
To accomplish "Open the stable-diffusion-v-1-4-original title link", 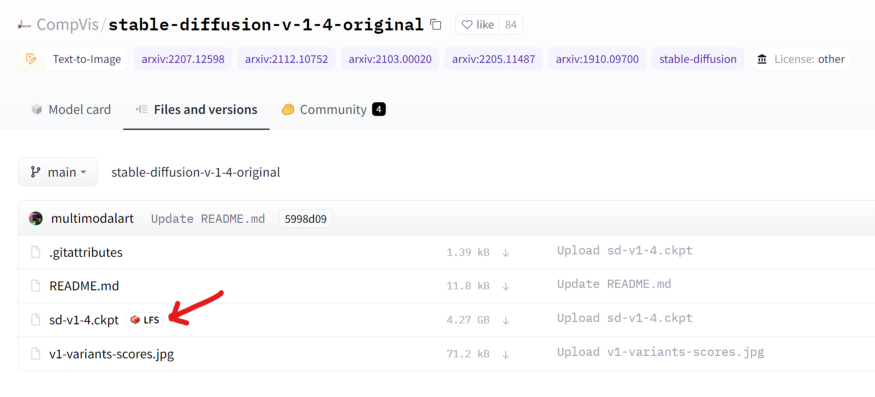I will tap(266, 25).
